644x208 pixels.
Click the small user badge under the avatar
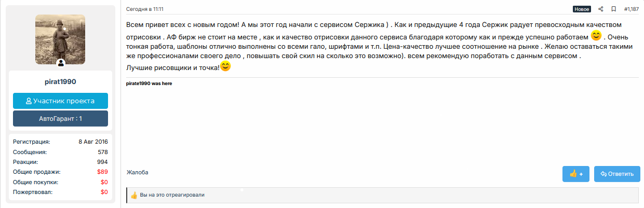tap(61, 63)
